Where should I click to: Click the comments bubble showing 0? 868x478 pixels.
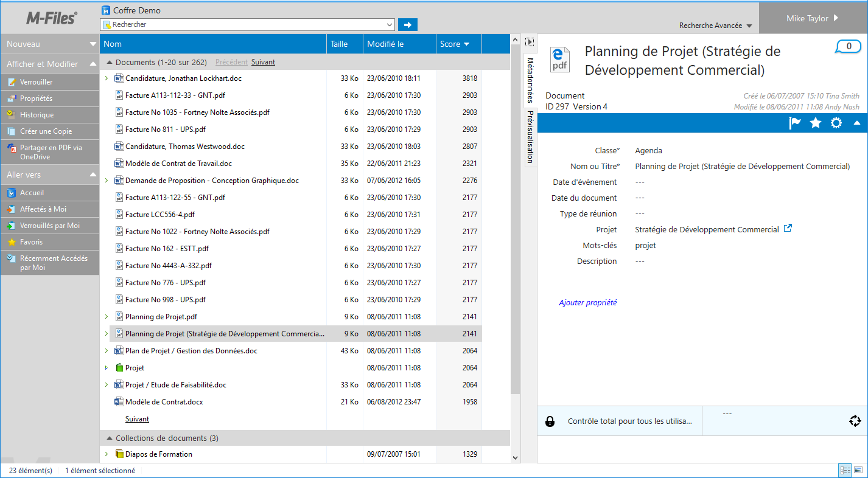click(849, 46)
